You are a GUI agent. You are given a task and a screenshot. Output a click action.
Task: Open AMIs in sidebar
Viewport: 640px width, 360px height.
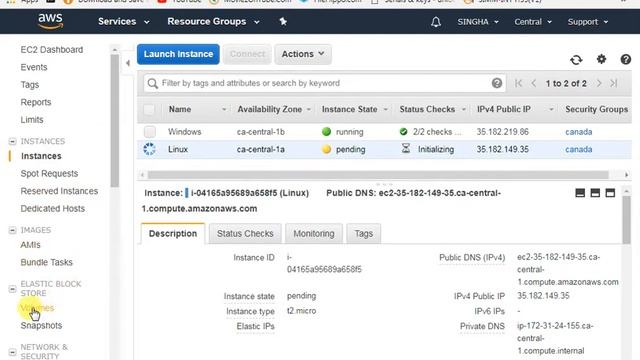pyautogui.click(x=31, y=245)
